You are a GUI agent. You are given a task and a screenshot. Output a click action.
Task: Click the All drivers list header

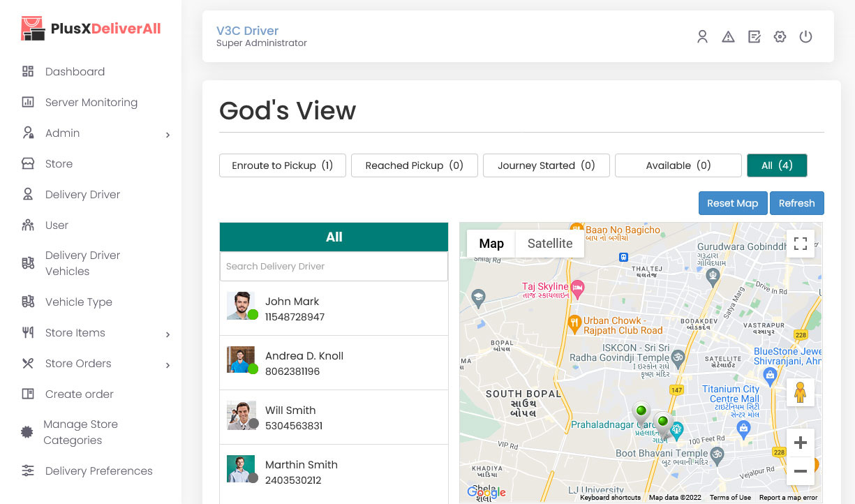[x=334, y=237]
